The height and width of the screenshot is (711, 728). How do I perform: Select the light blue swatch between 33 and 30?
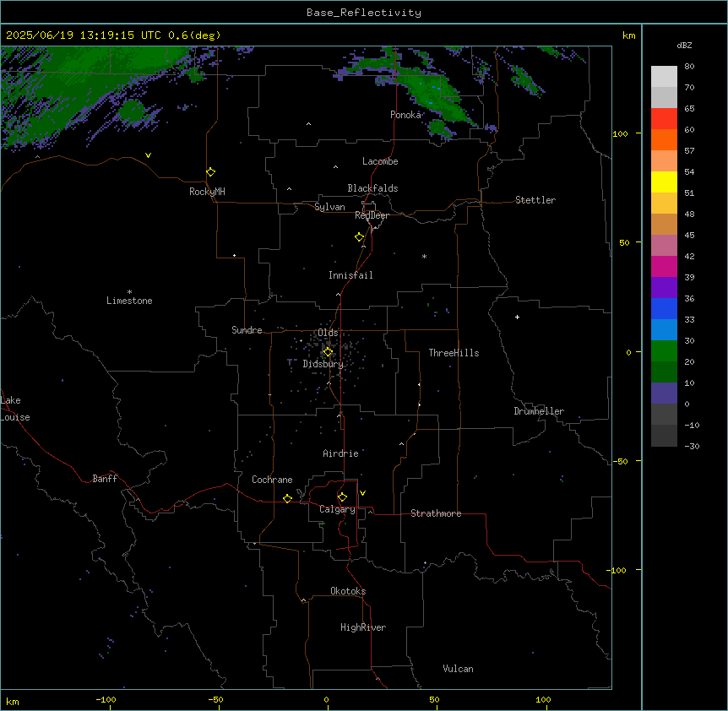pyautogui.click(x=664, y=330)
